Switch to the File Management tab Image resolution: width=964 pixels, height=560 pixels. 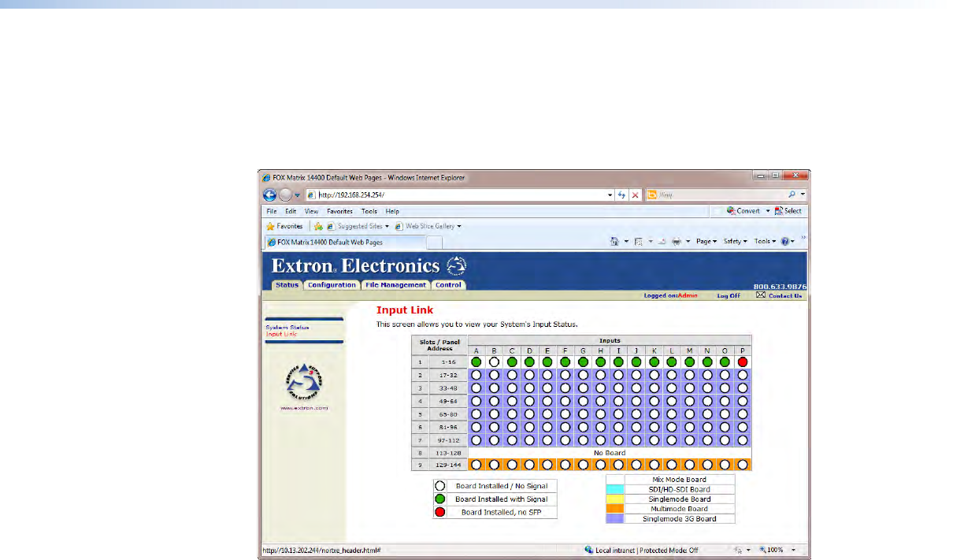[x=395, y=285]
